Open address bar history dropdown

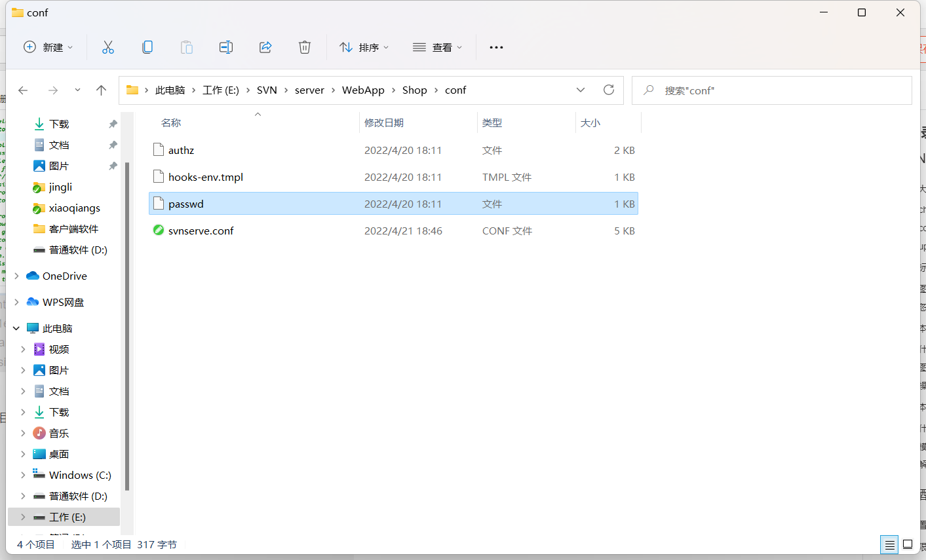(x=581, y=90)
